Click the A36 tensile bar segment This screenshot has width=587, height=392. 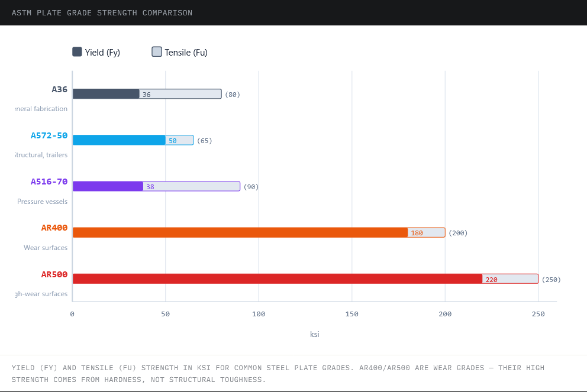click(180, 94)
